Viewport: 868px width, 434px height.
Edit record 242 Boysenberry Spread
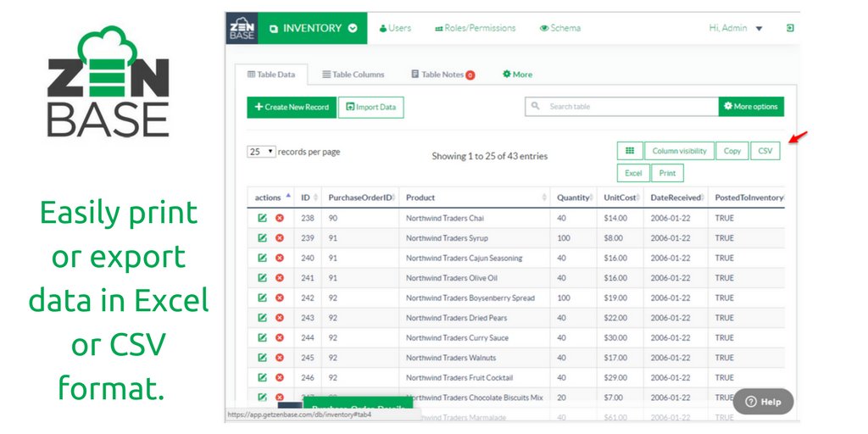click(263, 298)
